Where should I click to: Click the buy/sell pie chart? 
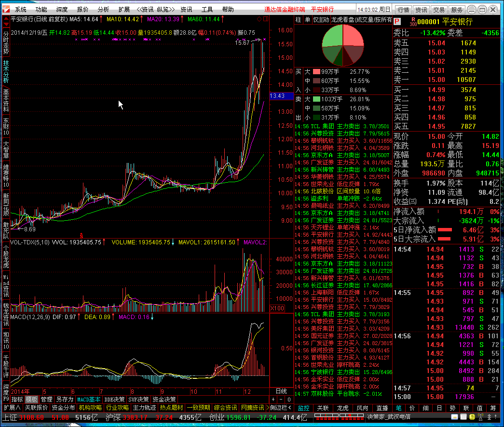click(x=343, y=45)
